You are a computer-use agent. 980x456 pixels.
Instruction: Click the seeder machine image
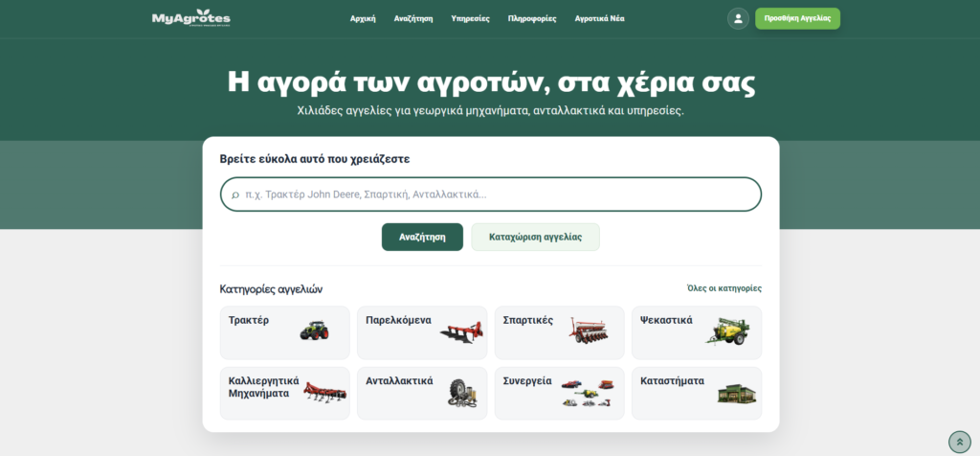[589, 330]
